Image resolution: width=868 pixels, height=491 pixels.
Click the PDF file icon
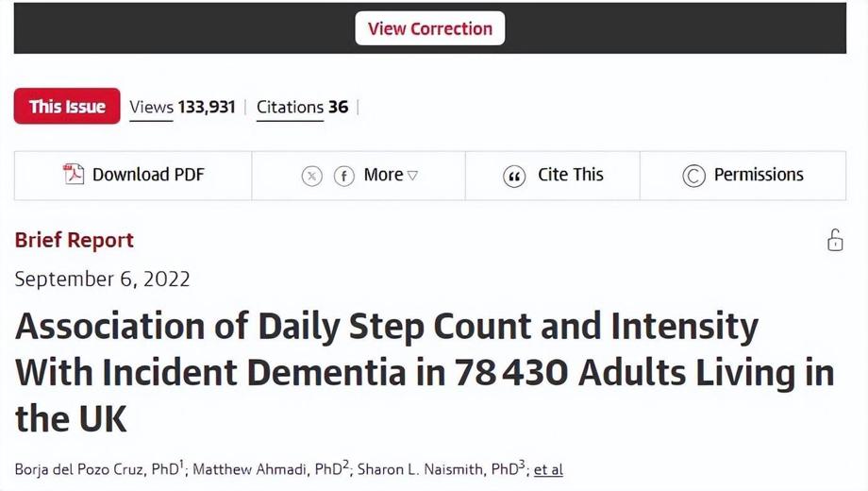(x=74, y=175)
